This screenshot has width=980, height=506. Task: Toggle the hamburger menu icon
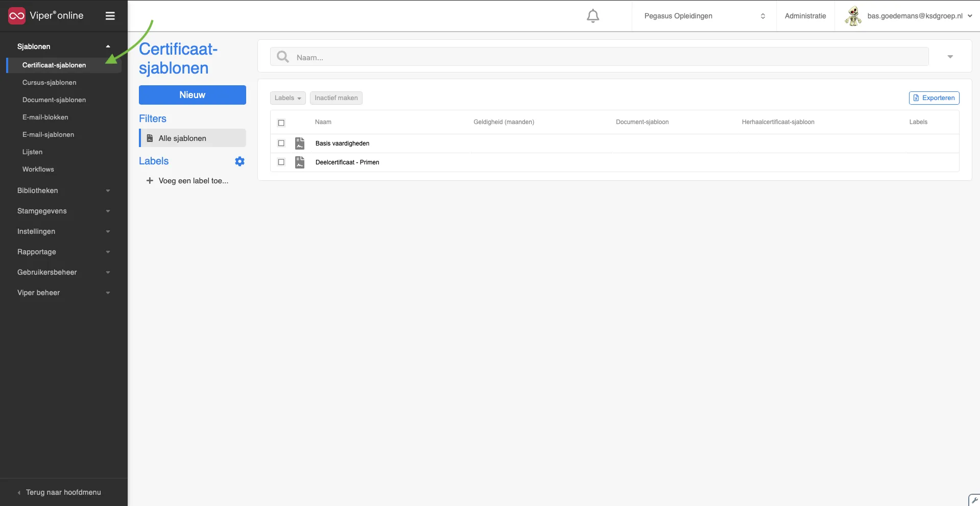click(110, 16)
